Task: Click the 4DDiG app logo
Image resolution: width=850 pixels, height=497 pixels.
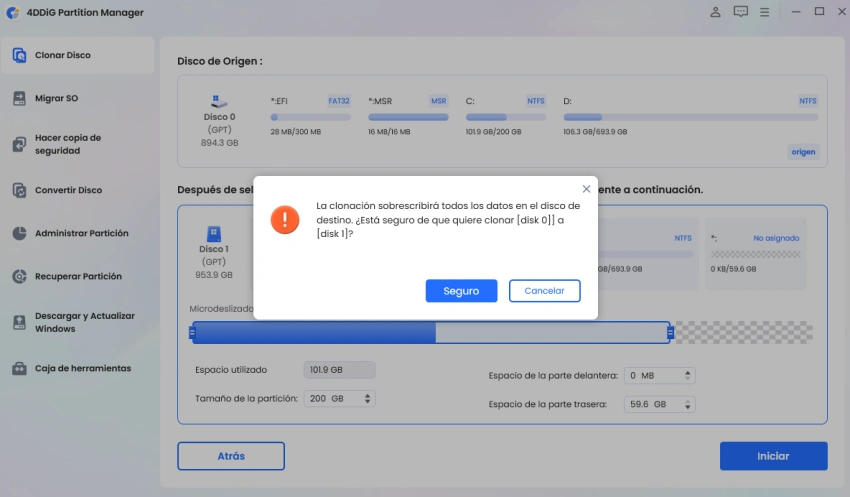Action: pyautogui.click(x=13, y=12)
